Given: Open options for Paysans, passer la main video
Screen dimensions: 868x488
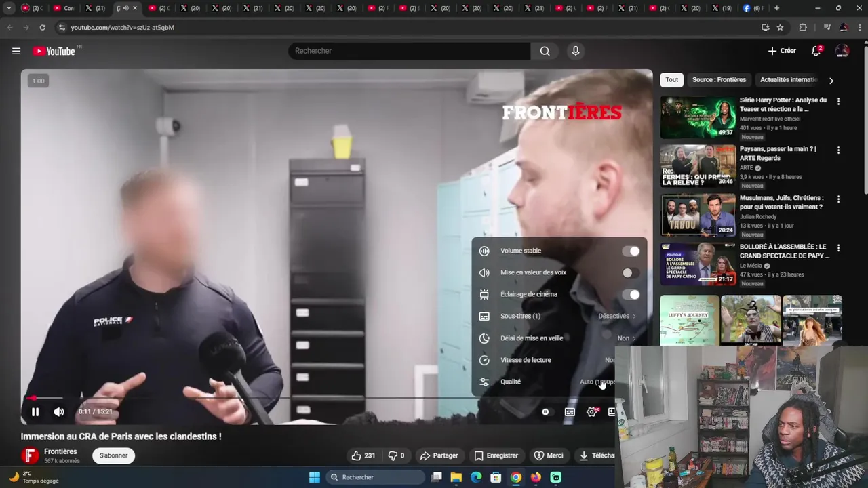Looking at the screenshot, I should [838, 150].
